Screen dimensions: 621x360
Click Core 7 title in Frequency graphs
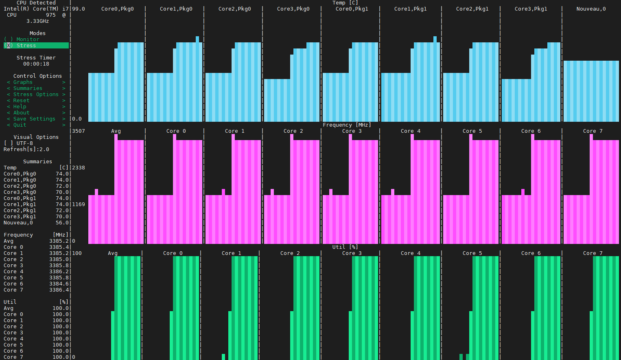(592, 131)
